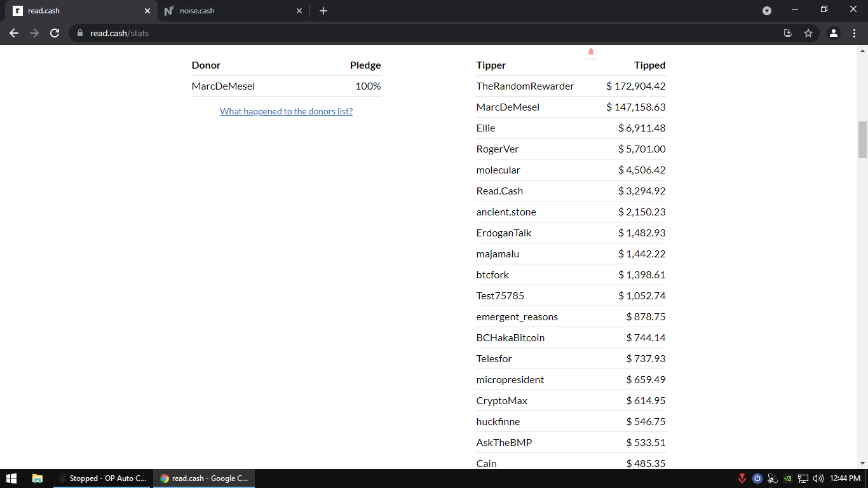Screen dimensions: 868x488
Task: Reload the read.cash stats page
Action: click(55, 33)
